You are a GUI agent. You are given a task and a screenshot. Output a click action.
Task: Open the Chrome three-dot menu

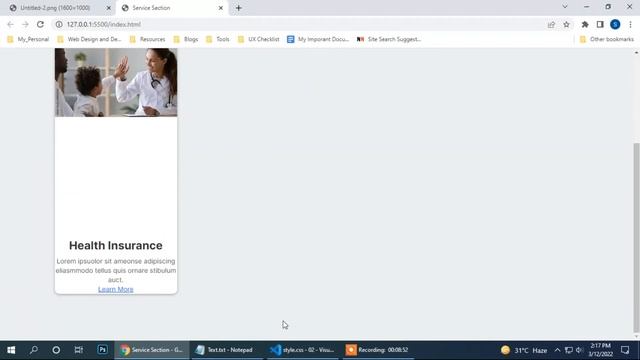pos(630,24)
